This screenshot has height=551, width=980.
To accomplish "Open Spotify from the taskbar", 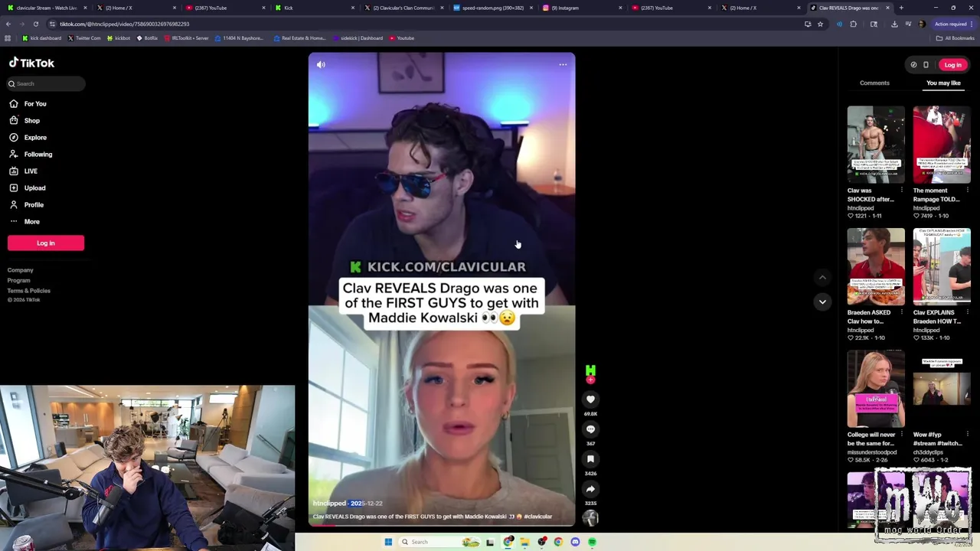I will coord(593,542).
